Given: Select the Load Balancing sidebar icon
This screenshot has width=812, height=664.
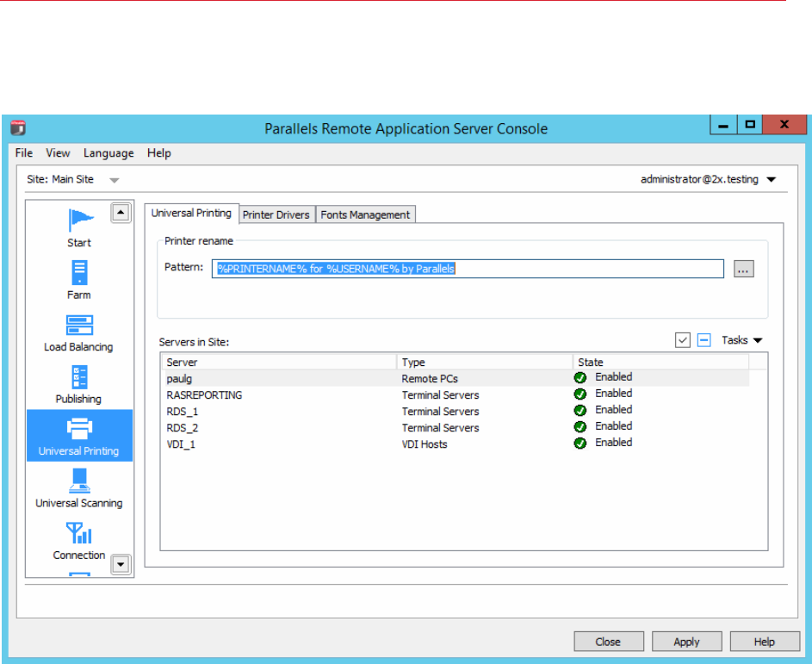Looking at the screenshot, I should [79, 326].
